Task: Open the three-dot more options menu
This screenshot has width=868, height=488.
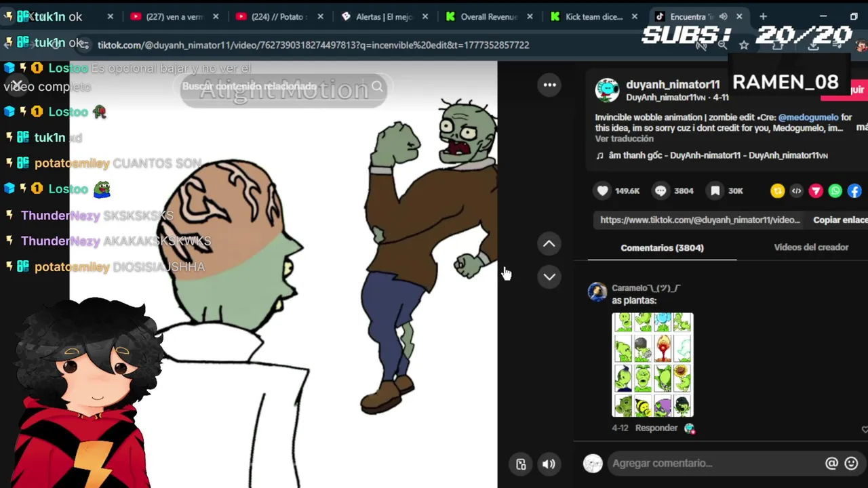Action: tap(549, 85)
